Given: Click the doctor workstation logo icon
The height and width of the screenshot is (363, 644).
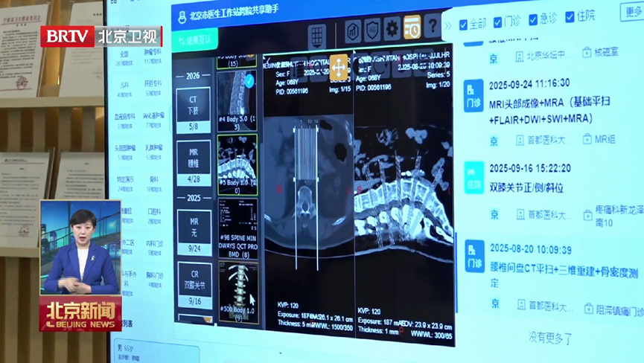Looking at the screenshot, I should (x=182, y=17).
